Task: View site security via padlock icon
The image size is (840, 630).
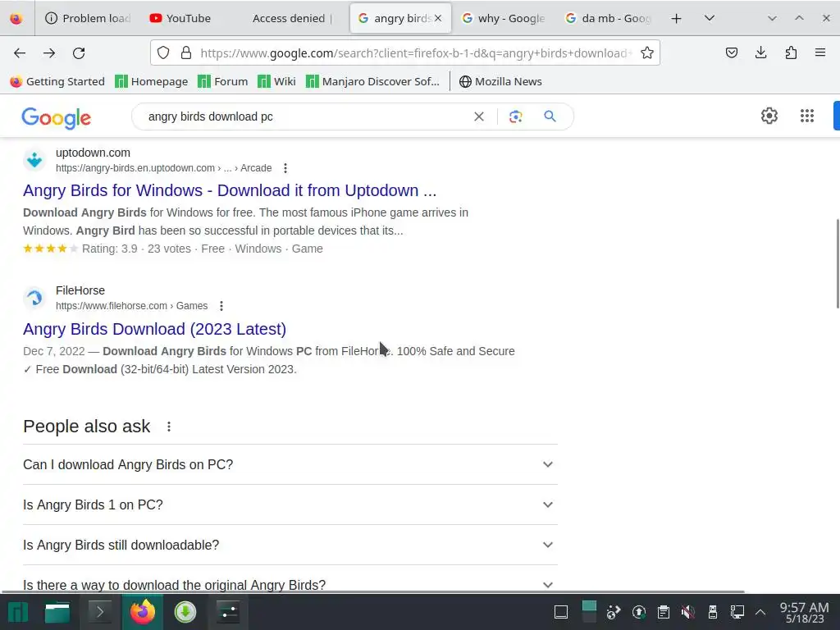Action: (x=186, y=53)
